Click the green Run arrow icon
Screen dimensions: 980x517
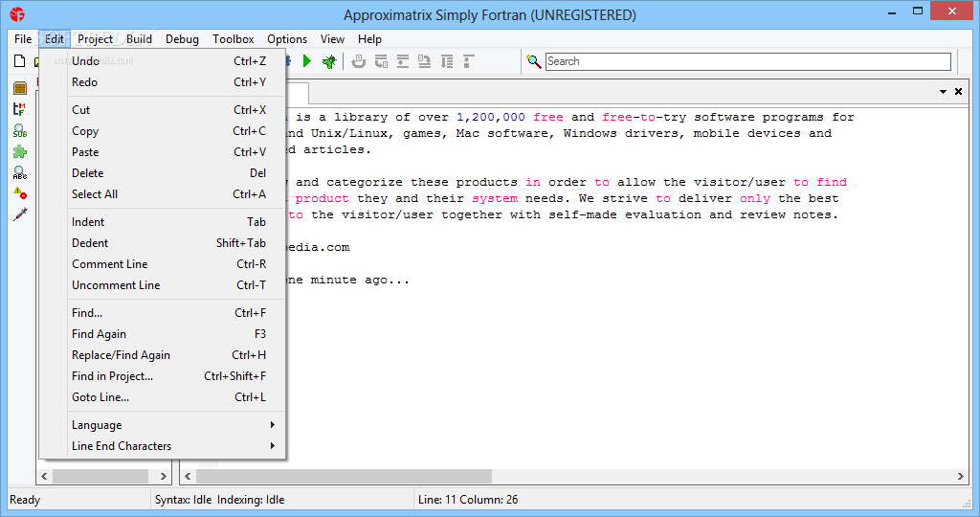(x=307, y=60)
